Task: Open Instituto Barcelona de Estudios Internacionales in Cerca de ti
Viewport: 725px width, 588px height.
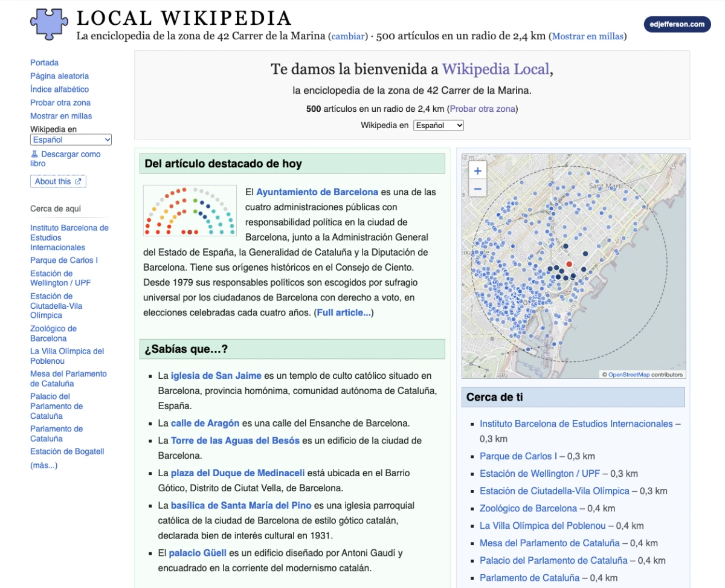Action: (x=576, y=424)
